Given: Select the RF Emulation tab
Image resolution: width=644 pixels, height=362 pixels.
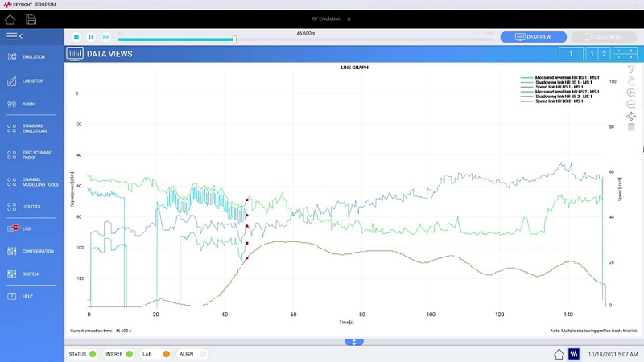Looking at the screenshot, I should pos(326,19).
